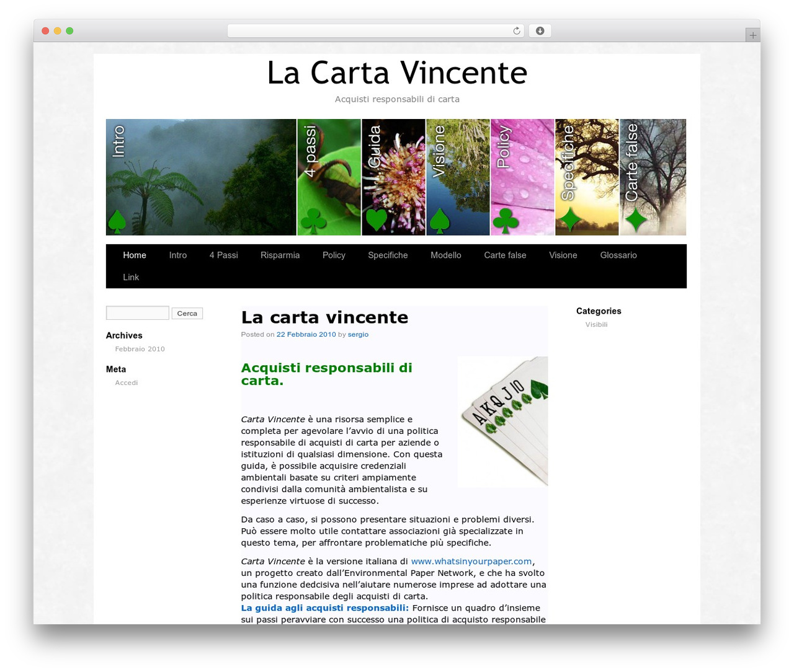This screenshot has width=794, height=672.
Task: Open author sergio's link
Action: 358,334
